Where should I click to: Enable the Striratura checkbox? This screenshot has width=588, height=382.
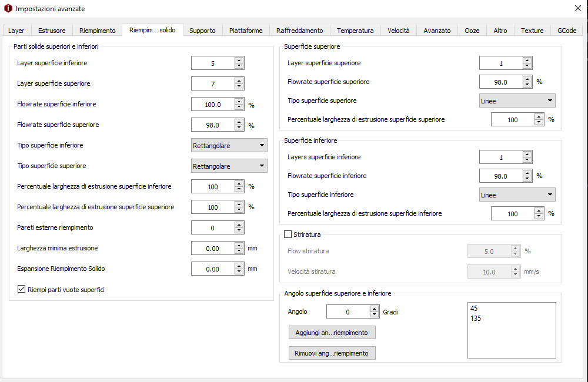288,234
